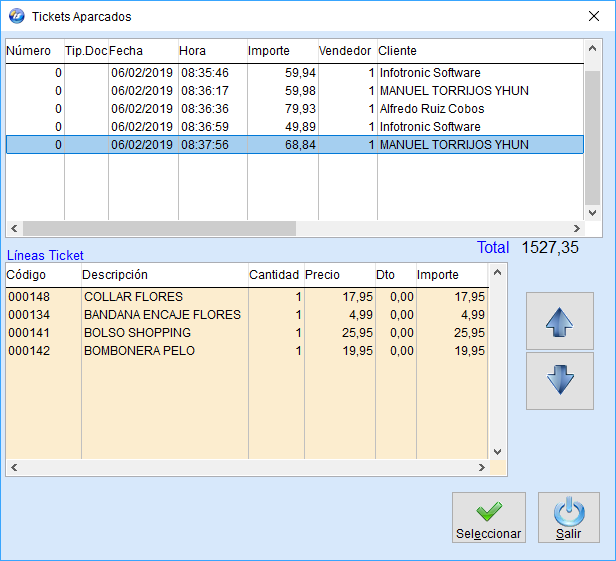Click the BOLSO SHOPPING line
The width and height of the screenshot is (616, 561).
coord(247,333)
